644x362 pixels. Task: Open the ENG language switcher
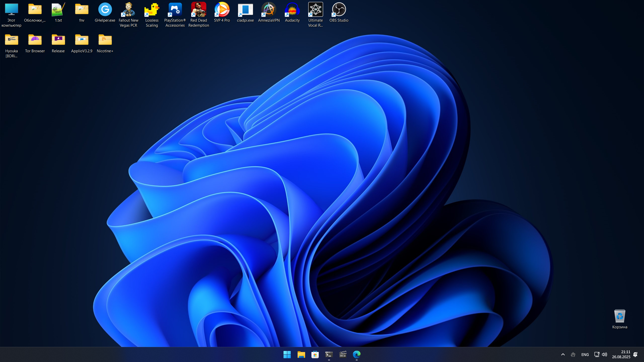(585, 354)
